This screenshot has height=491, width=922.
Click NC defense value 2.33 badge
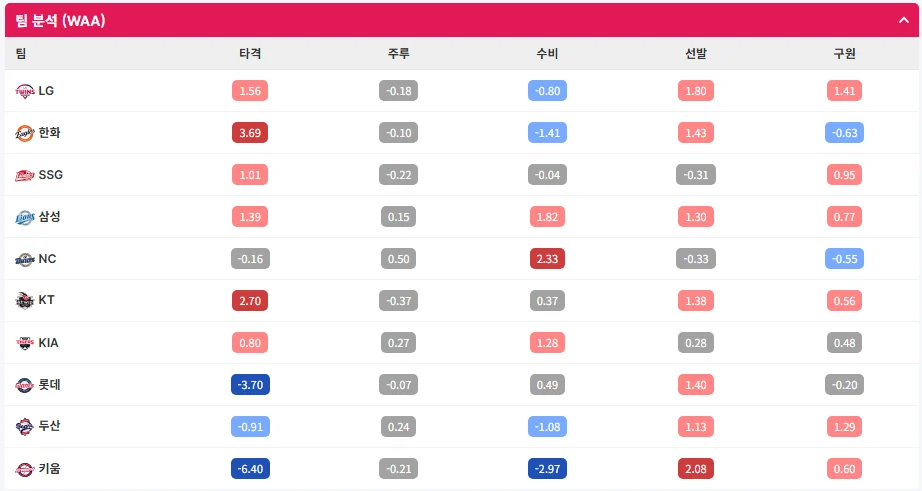[547, 259]
